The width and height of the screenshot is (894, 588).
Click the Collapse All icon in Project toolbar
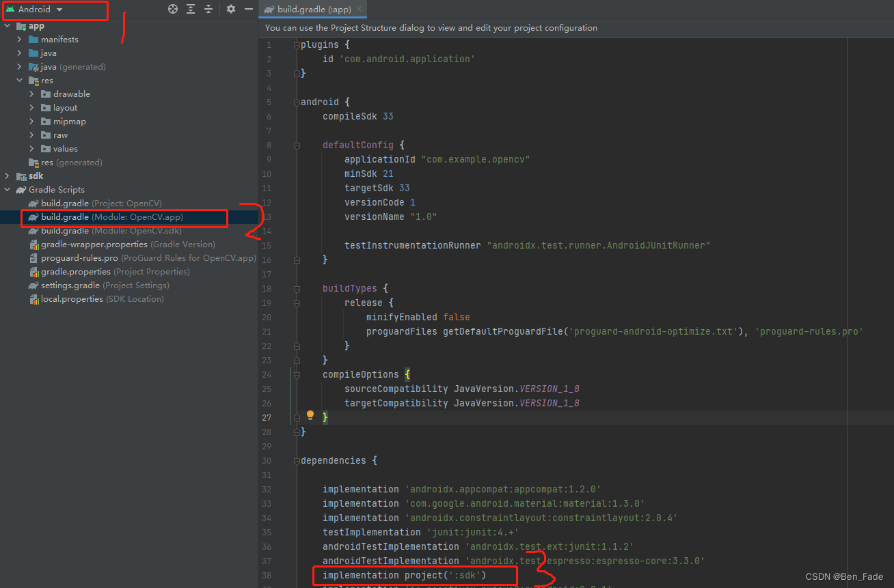coord(208,9)
